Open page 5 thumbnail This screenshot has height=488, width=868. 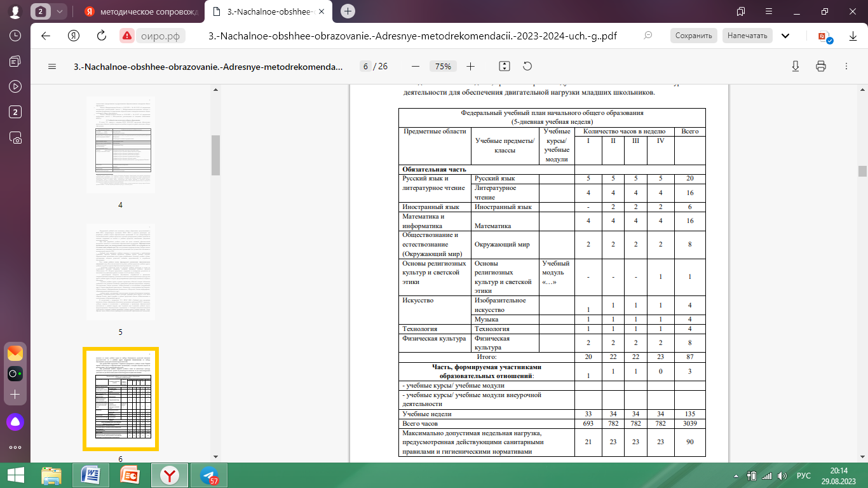(x=120, y=271)
